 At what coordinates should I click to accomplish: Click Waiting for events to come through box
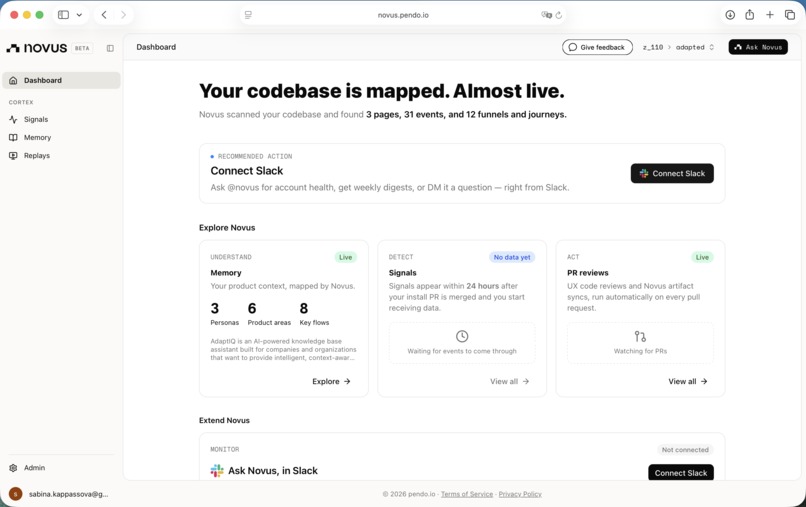click(462, 342)
